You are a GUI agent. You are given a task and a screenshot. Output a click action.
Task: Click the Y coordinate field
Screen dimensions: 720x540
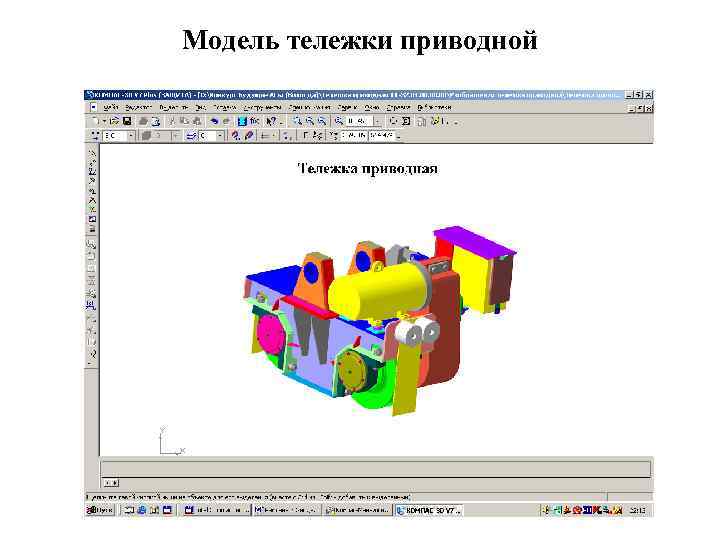pyautogui.click(x=382, y=135)
